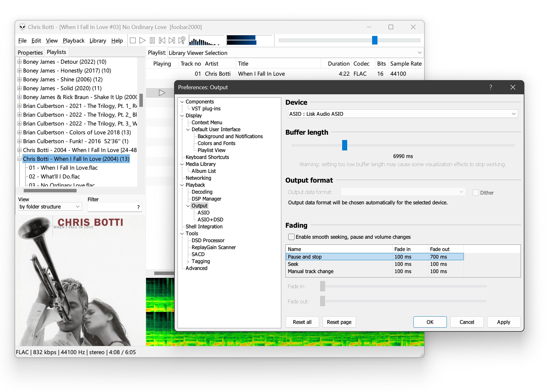549x392 pixels.
Task: Open the Edit menu
Action: point(36,41)
